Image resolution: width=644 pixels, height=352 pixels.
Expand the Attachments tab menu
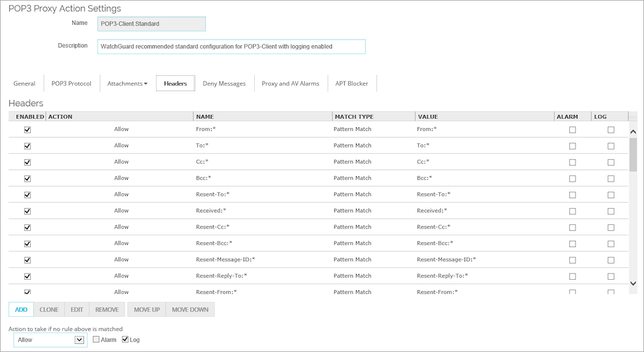tap(127, 83)
